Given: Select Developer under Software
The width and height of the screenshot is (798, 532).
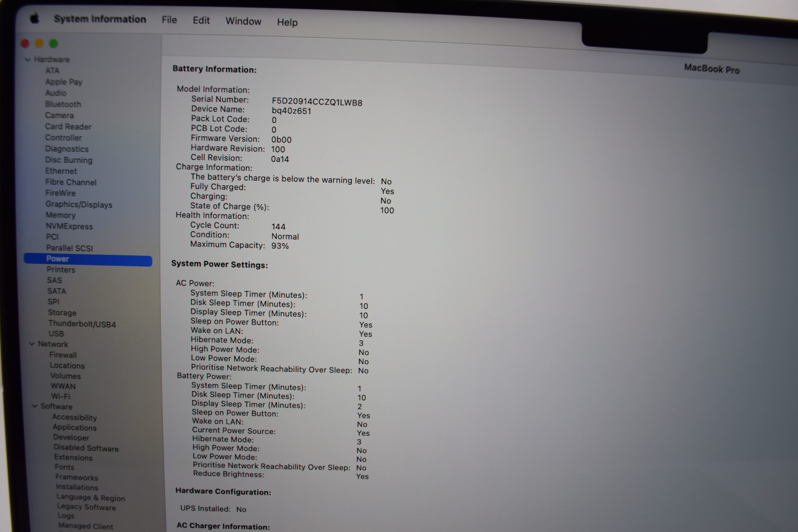Looking at the screenshot, I should 71,438.
